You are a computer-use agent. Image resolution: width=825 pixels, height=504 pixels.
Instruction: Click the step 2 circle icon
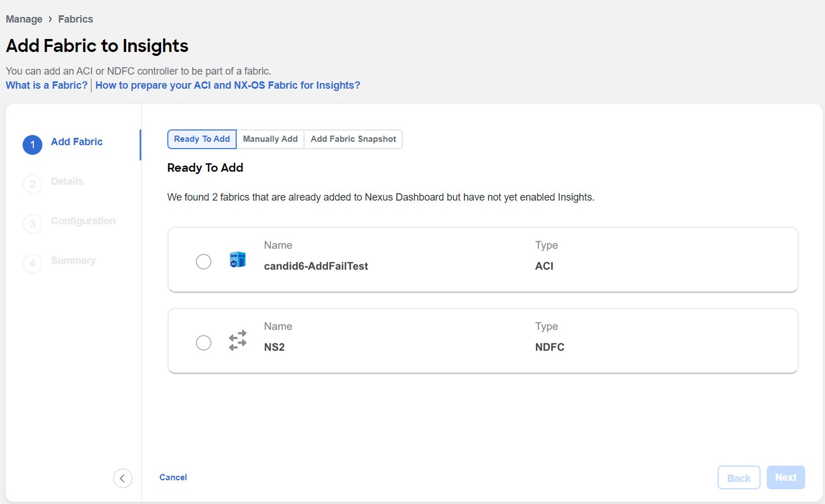point(32,184)
